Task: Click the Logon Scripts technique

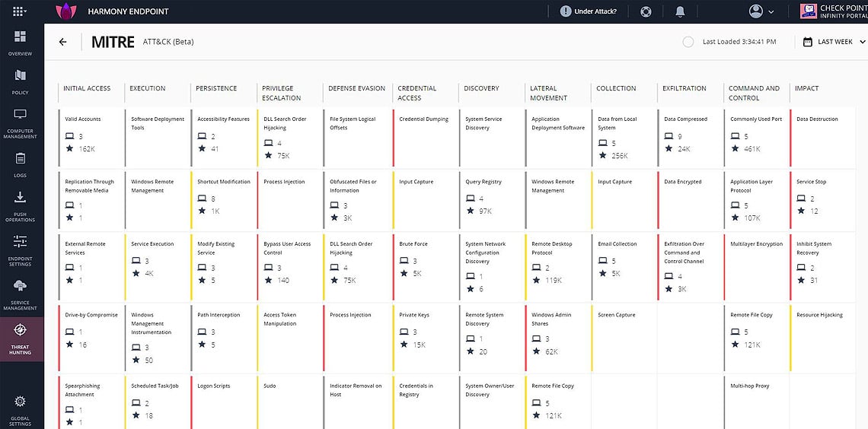Action: pyautogui.click(x=224, y=403)
